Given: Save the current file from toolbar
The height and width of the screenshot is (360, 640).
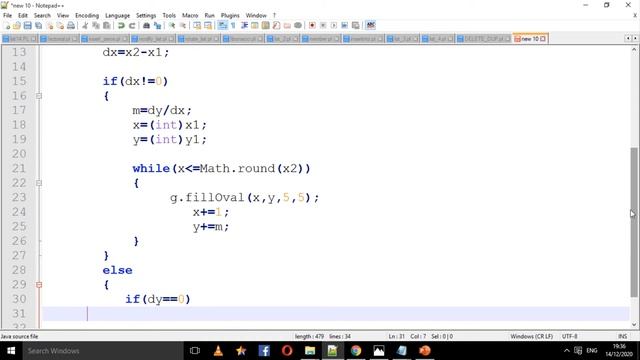Looking at the screenshot, I should click(x=27, y=25).
